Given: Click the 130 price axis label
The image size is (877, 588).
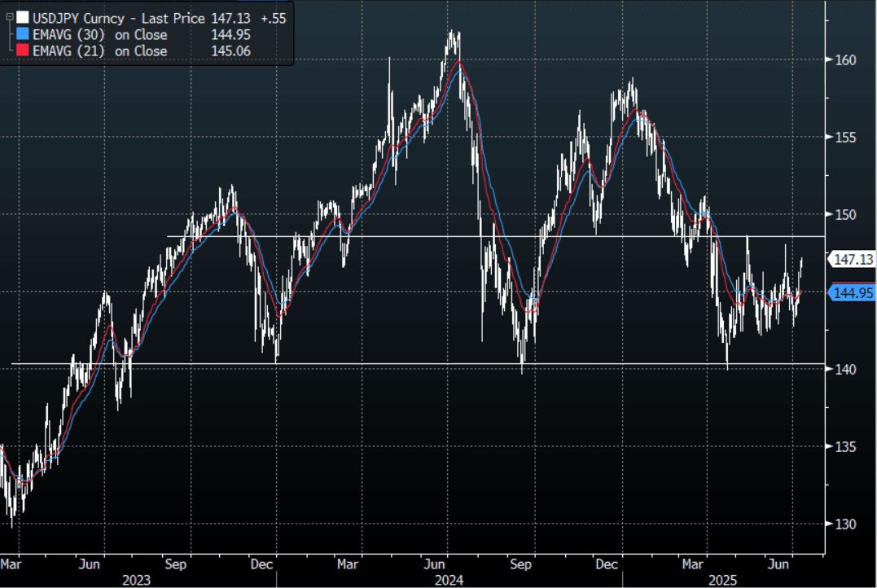Looking at the screenshot, I should (x=846, y=524).
